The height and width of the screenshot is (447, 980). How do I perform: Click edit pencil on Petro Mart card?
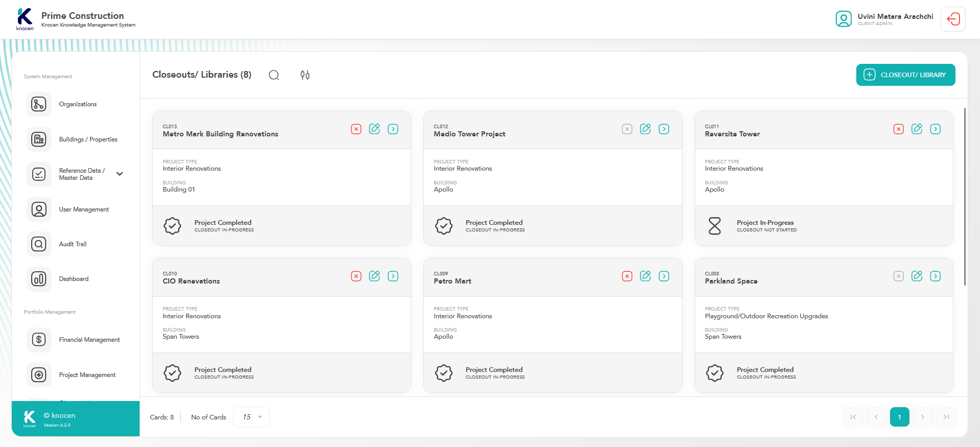tap(646, 276)
